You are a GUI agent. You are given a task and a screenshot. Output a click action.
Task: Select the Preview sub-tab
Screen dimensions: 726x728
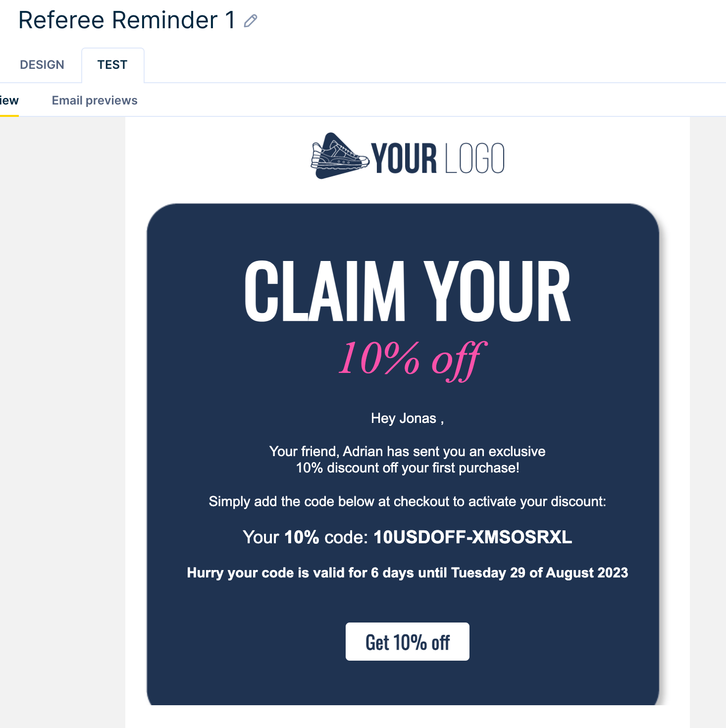9,100
